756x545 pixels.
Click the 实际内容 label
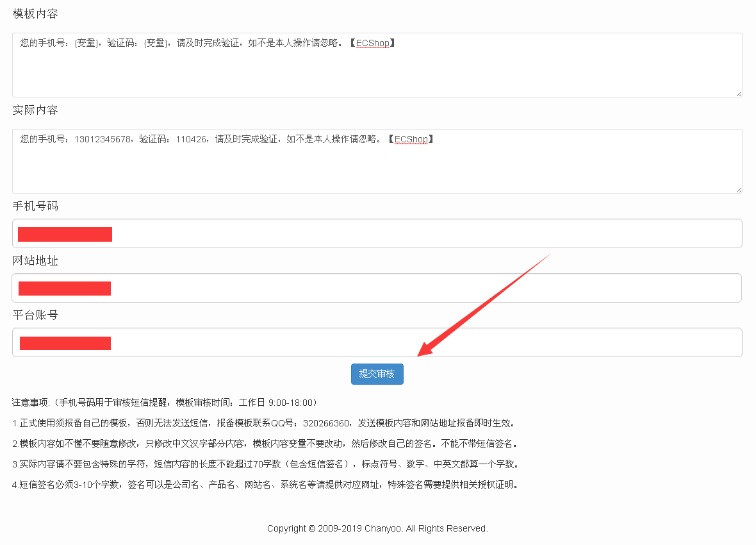click(x=35, y=110)
